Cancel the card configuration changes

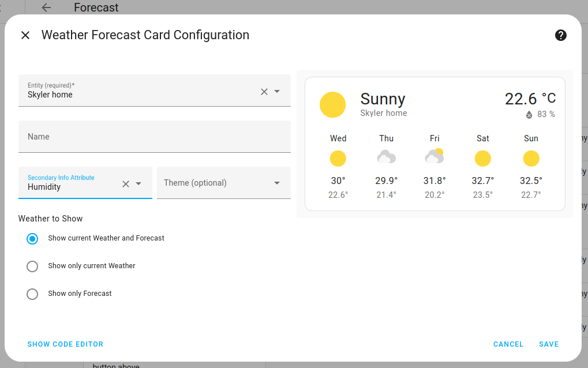click(508, 344)
